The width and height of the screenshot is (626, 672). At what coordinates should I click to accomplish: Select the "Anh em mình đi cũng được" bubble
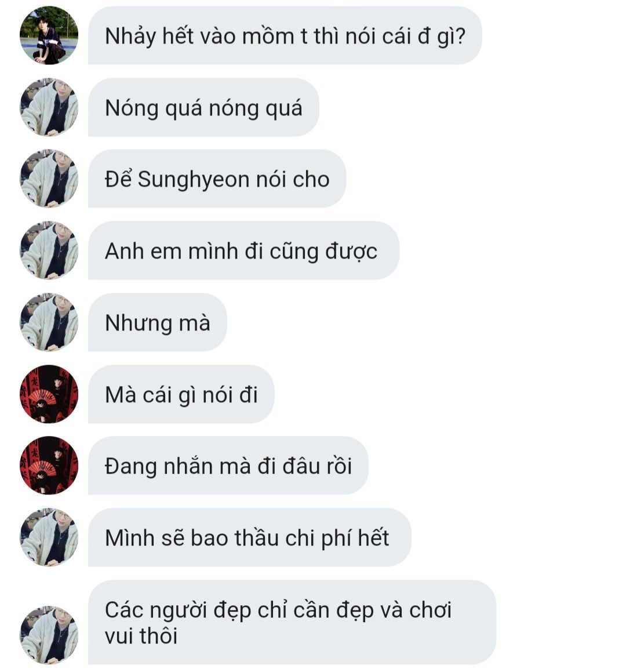click(x=244, y=250)
